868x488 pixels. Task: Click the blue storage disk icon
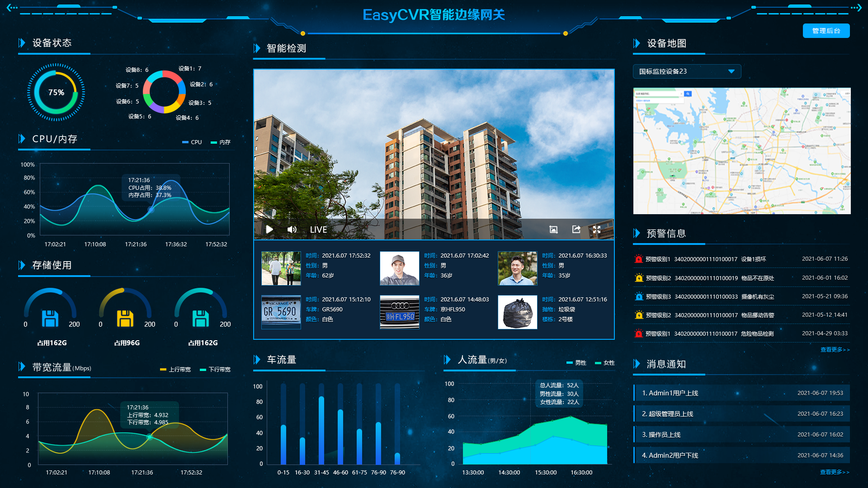50,318
